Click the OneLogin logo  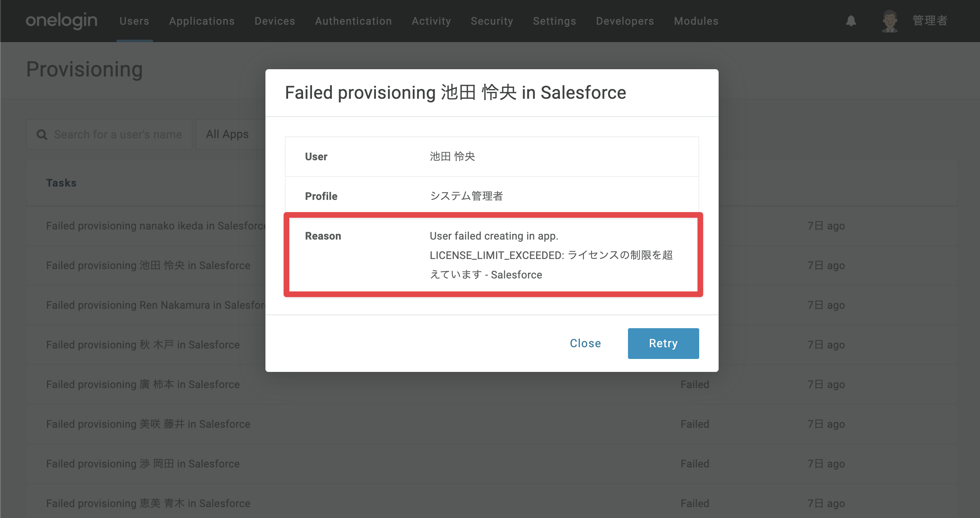coord(62,21)
